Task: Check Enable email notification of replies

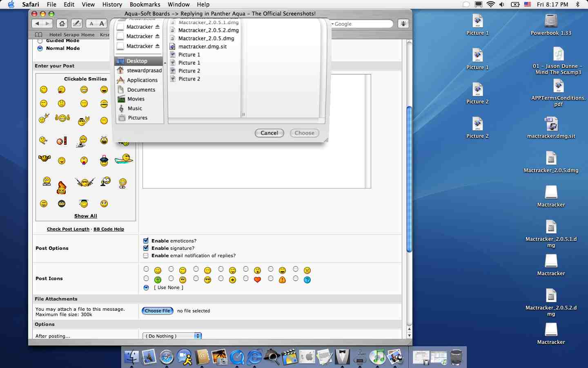Action: pyautogui.click(x=146, y=256)
